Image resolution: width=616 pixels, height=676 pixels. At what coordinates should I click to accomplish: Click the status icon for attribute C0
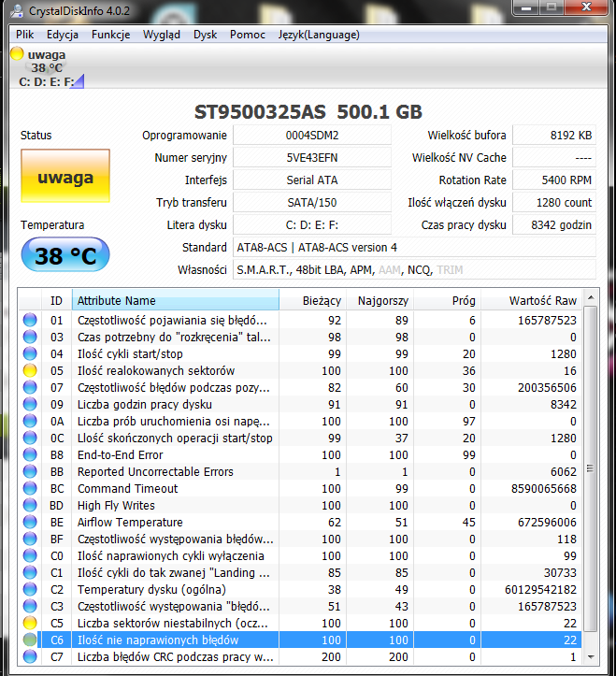point(30,555)
